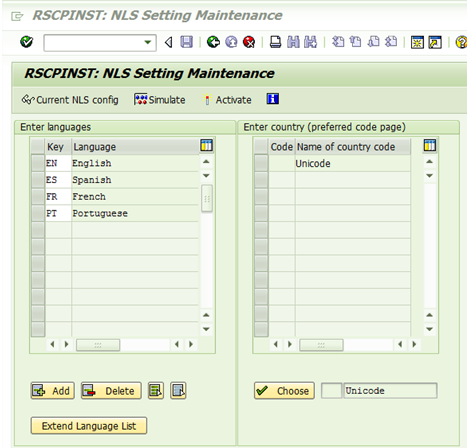Click the Deselect All icon button
471x448 pixels.
coord(178,391)
